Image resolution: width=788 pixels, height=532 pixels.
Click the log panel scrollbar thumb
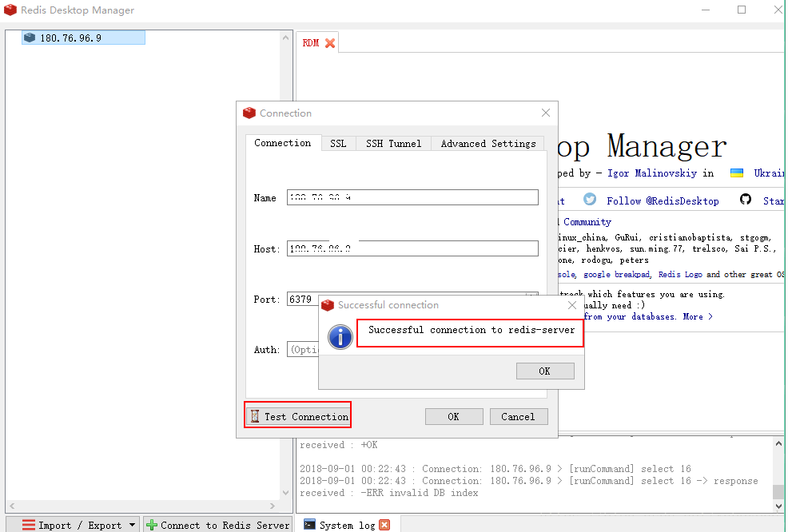[778, 491]
